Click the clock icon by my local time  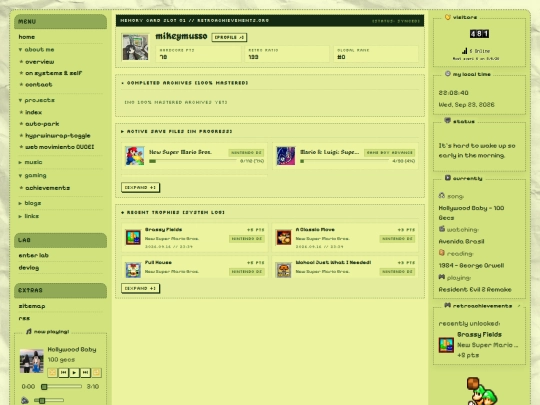pyautogui.click(x=447, y=74)
